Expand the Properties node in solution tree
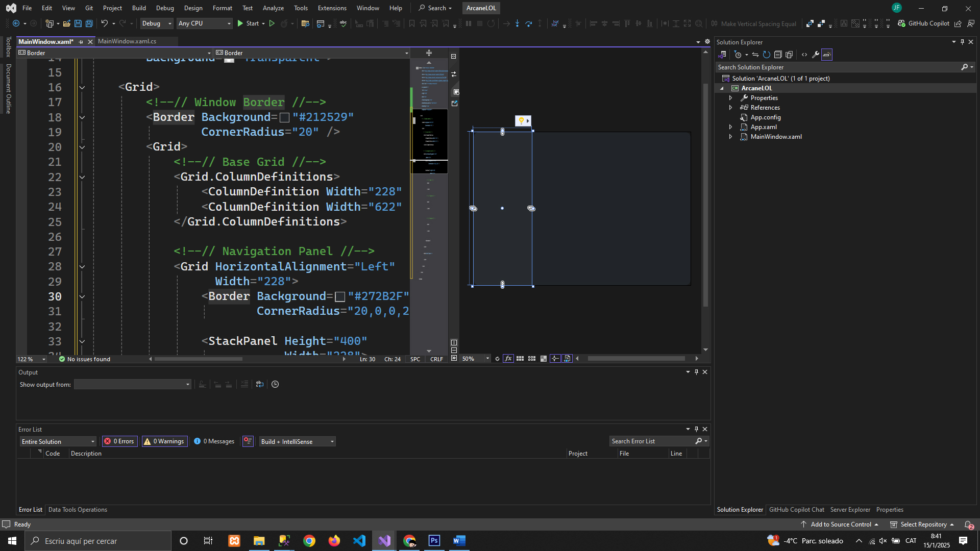Viewport: 980px width, 551px height. click(x=731, y=98)
